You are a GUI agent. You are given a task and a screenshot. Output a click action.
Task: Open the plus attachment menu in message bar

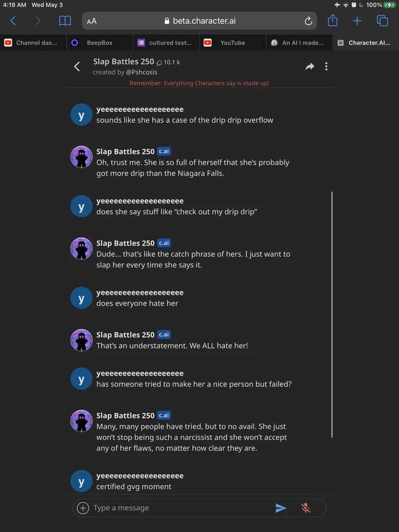(83, 508)
